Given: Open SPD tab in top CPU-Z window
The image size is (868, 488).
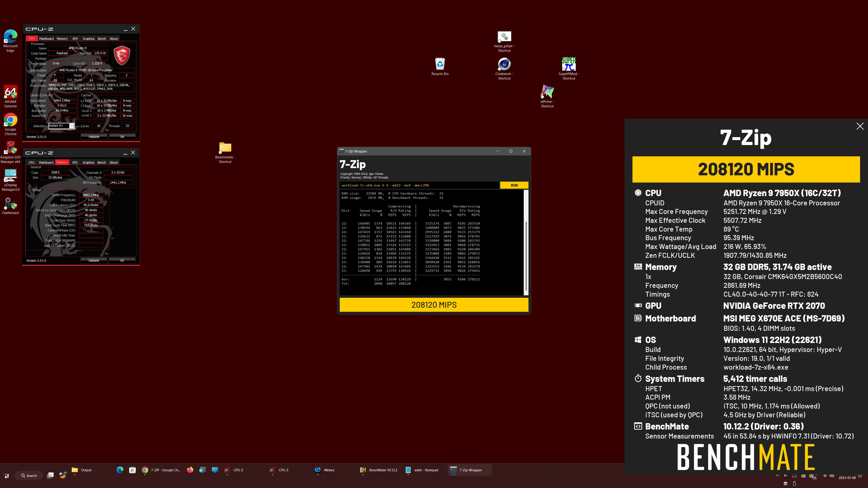Looking at the screenshot, I should click(x=75, y=39).
